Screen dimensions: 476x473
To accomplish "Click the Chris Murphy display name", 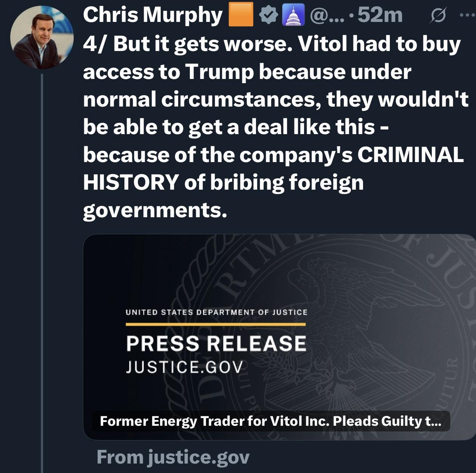I will click(152, 15).
